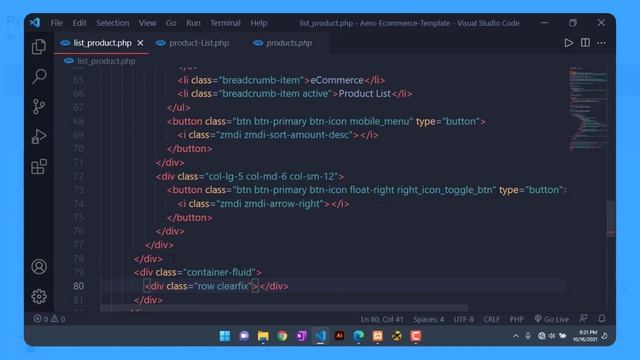Screen dimensions: 640x360
Task: Change end of line sequence CRLF
Action: [491, 319]
